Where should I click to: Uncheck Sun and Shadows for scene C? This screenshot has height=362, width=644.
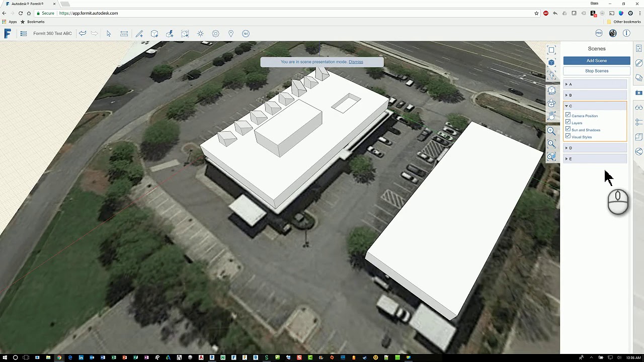[x=568, y=129]
